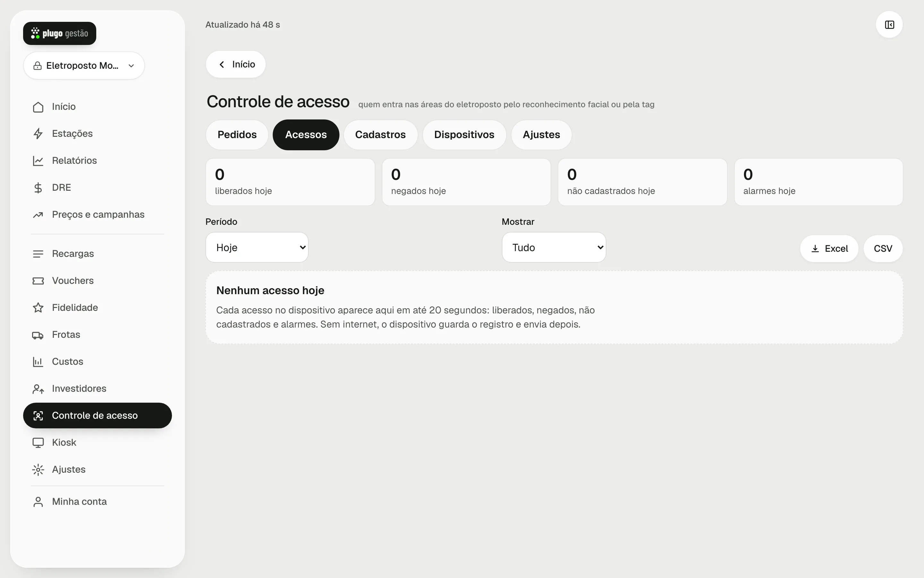Collapse the sidebar with the panel icon
The height and width of the screenshot is (578, 924).
coord(889,25)
